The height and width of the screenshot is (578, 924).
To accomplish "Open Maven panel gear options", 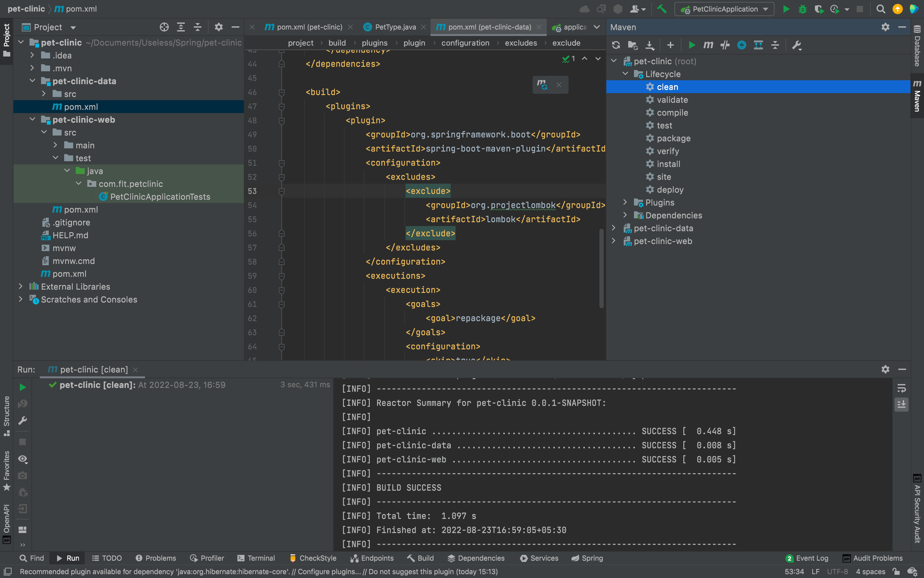I will point(886,27).
